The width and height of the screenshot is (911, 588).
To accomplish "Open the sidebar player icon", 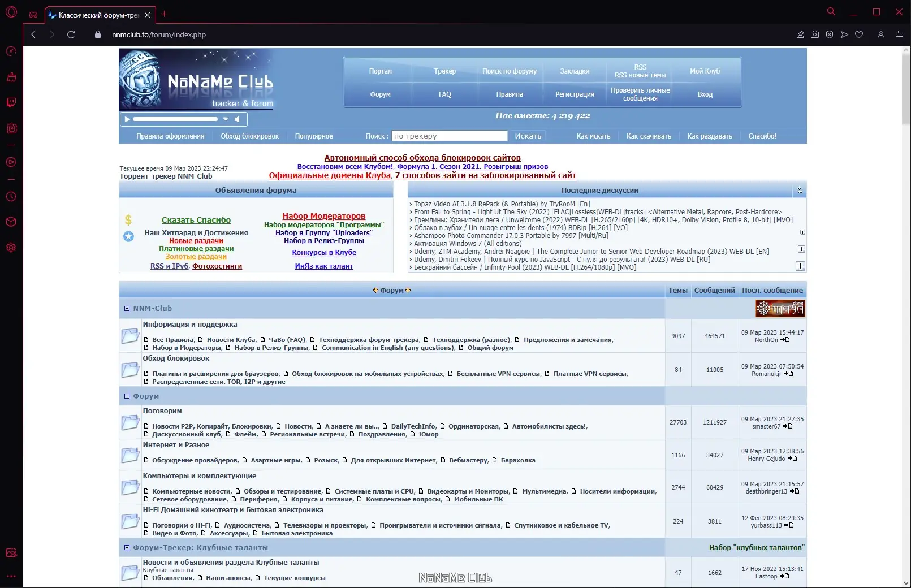I will coord(11,162).
